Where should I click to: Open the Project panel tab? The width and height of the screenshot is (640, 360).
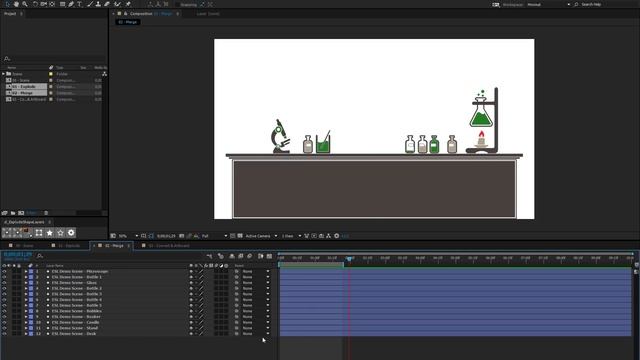[x=10, y=13]
